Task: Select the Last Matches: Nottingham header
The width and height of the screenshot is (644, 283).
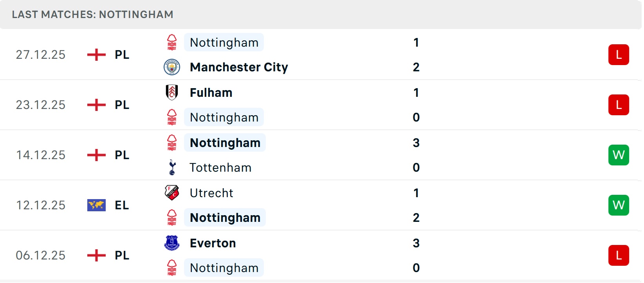Action: point(92,15)
